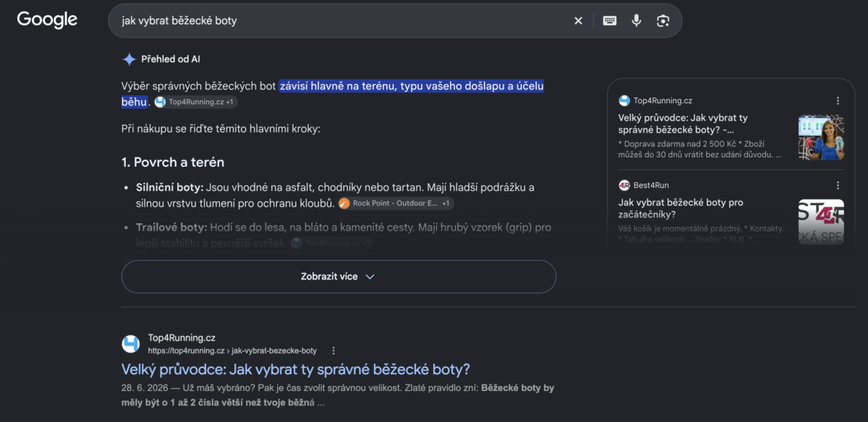868x422 pixels.
Task: Open more options for Best4Run card
Action: click(x=838, y=185)
